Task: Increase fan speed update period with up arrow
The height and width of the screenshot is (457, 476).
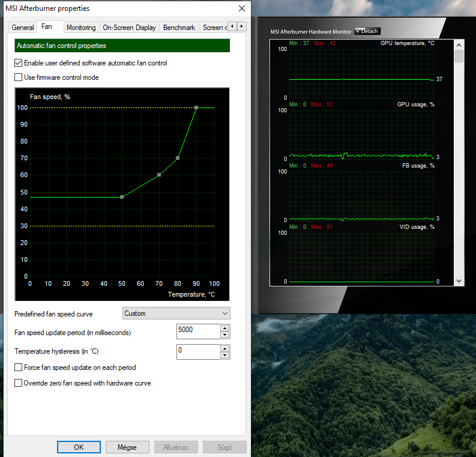Action: pyautogui.click(x=224, y=328)
